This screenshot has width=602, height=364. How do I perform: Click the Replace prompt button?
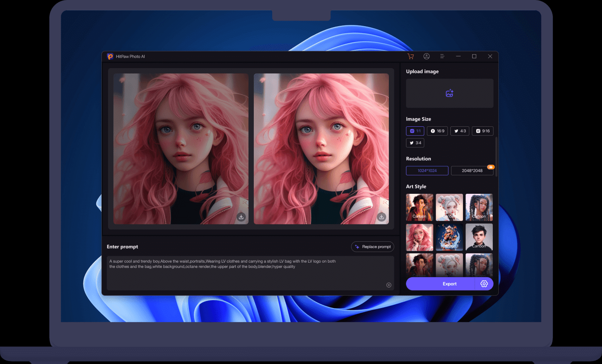click(372, 246)
